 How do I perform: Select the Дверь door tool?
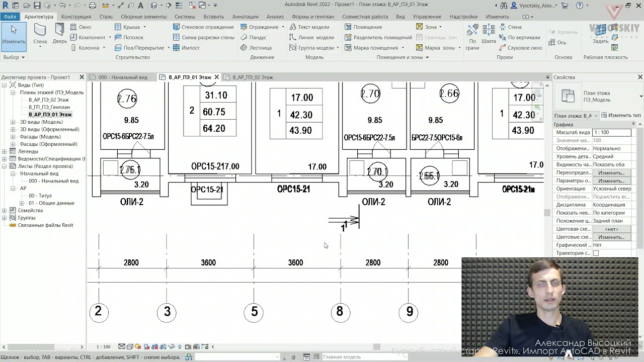60,34
